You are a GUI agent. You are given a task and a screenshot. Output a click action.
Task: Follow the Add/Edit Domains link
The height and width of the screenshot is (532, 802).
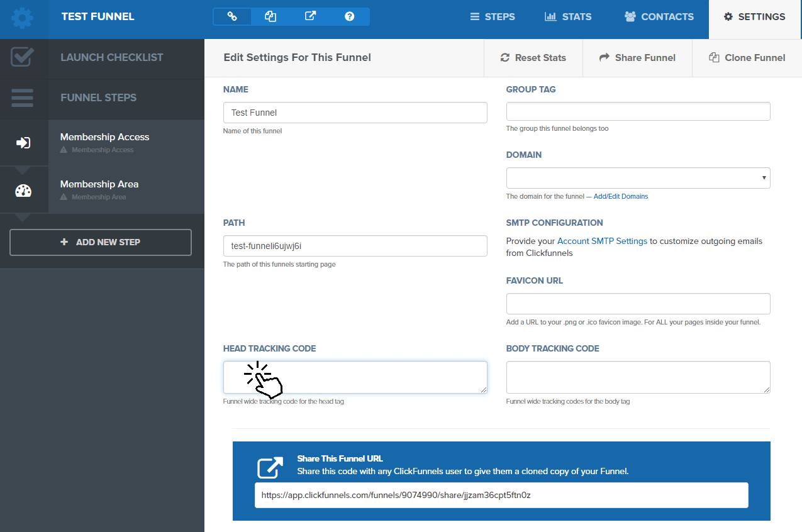(x=620, y=196)
